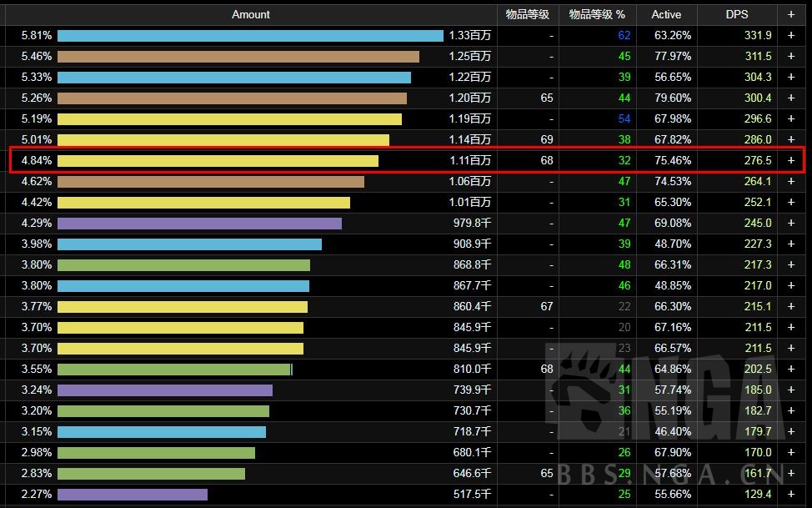Expand the 227.3 DPS row
The image size is (812, 508).
click(x=791, y=244)
